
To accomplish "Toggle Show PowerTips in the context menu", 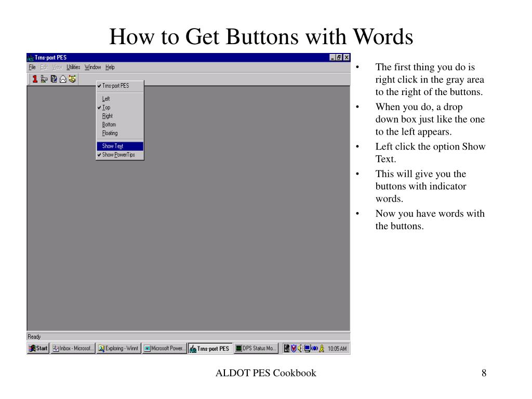I will (x=120, y=155).
